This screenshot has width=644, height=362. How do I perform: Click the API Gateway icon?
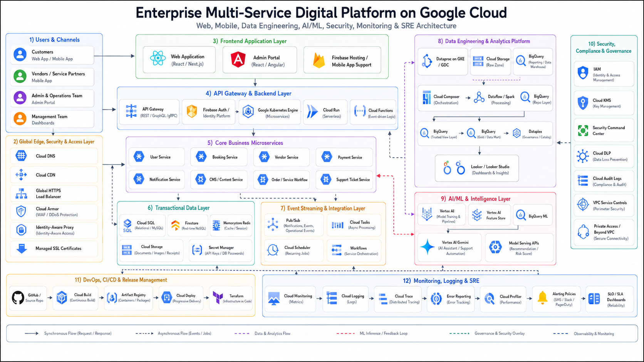pyautogui.click(x=131, y=111)
